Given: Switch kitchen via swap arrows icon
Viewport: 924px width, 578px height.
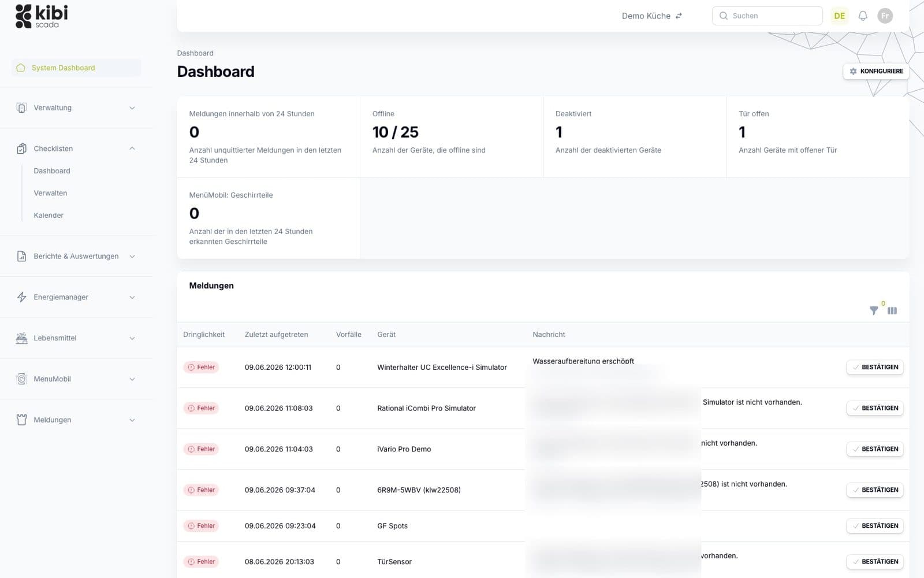Looking at the screenshot, I should 679,16.
